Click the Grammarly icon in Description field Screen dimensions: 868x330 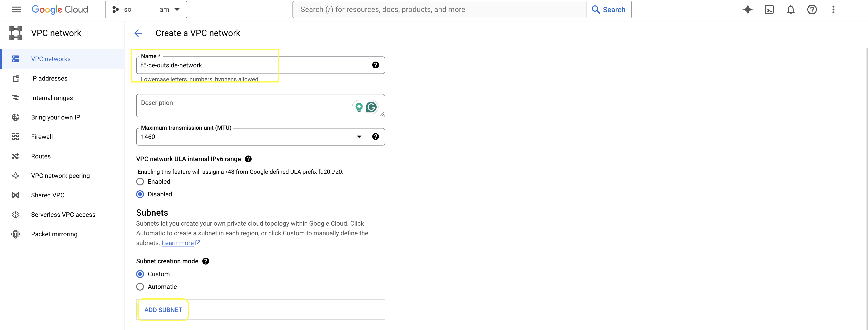tap(371, 107)
